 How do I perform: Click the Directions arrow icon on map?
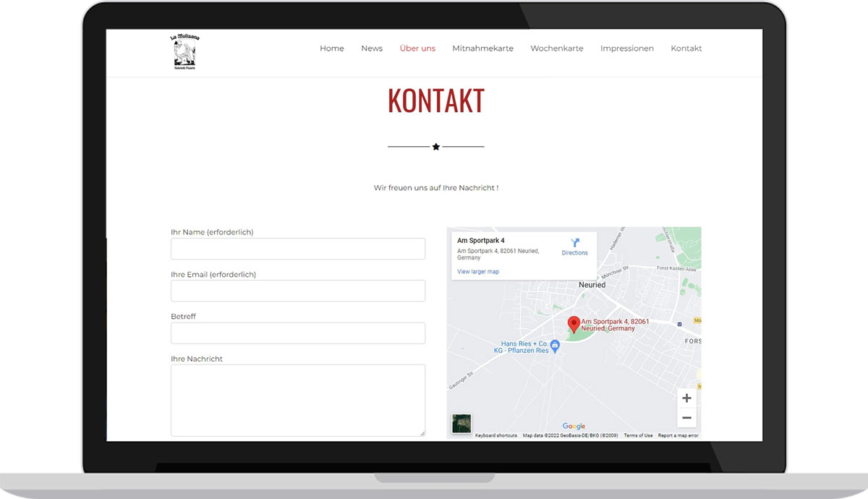click(x=575, y=243)
